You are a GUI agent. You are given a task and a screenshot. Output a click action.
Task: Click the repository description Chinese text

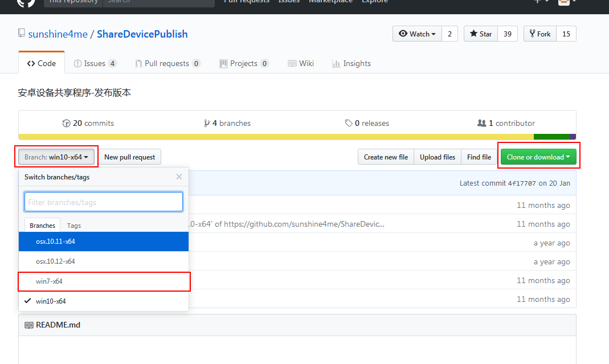(x=75, y=93)
